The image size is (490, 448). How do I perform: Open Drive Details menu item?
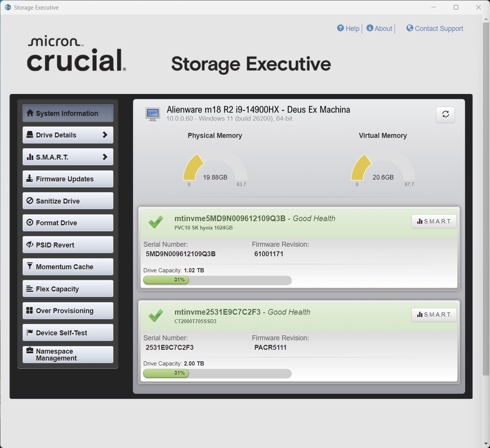68,135
